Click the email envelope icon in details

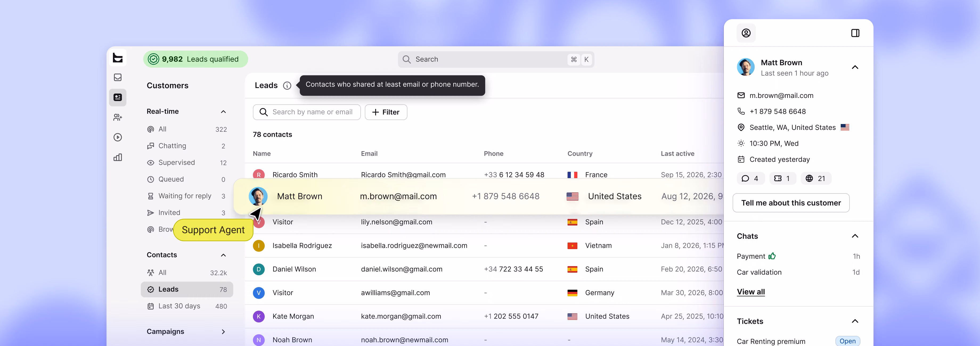741,96
